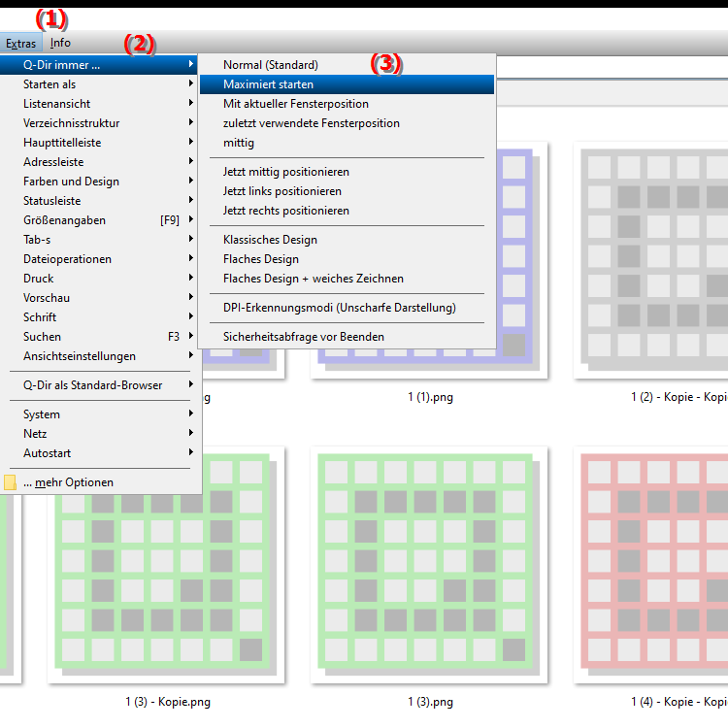Select the Q-Dir immer ... menu entry
Screen dimensions: 728x728
[x=98, y=65]
